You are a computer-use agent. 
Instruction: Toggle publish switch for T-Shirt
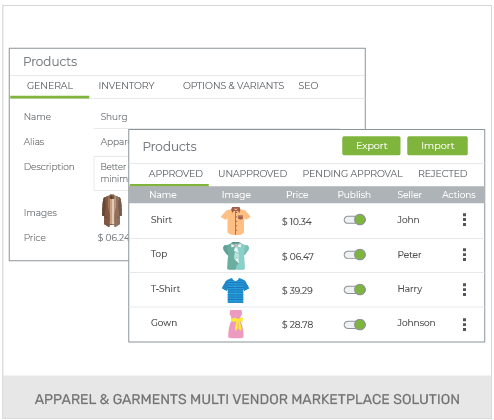pos(355,289)
